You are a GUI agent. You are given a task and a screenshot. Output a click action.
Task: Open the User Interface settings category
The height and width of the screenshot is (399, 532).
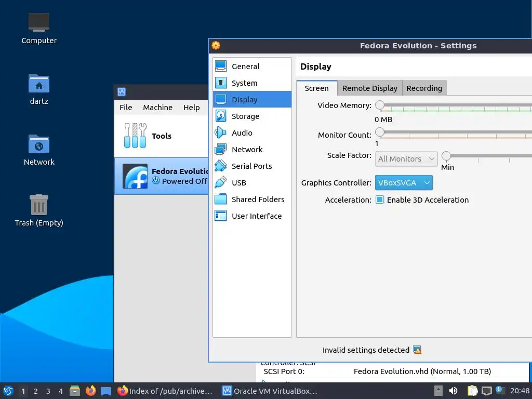(252, 216)
